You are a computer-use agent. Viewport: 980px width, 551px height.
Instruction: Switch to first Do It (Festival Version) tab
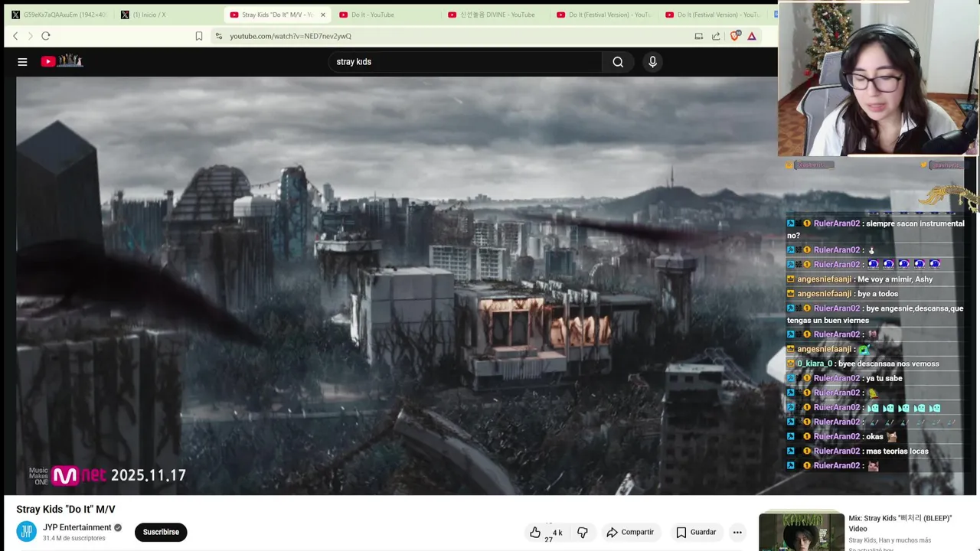tap(604, 15)
